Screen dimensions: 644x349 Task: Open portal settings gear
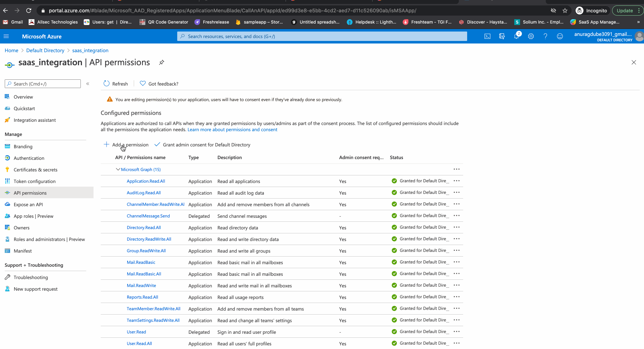531,36
